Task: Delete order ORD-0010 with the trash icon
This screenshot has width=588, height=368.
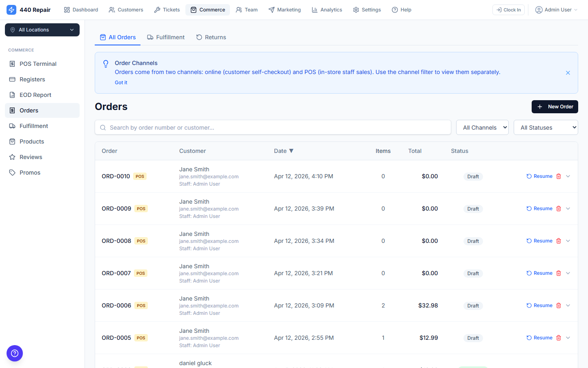Action: point(559,176)
